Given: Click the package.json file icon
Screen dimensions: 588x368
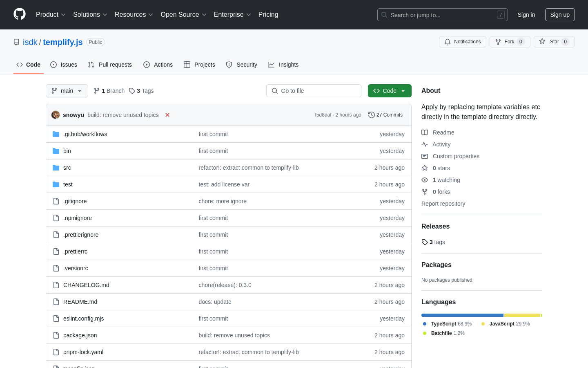Looking at the screenshot, I should point(56,335).
